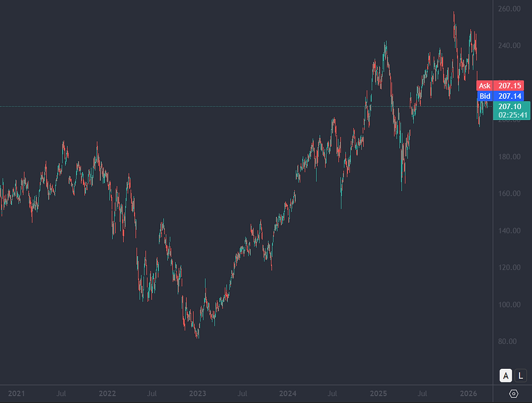
Task: Click the 240.00 price axis label
Action: [509, 46]
